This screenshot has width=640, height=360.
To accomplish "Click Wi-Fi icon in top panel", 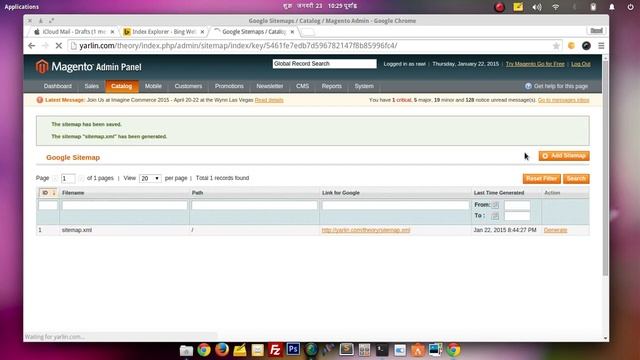I will [x=556, y=7].
